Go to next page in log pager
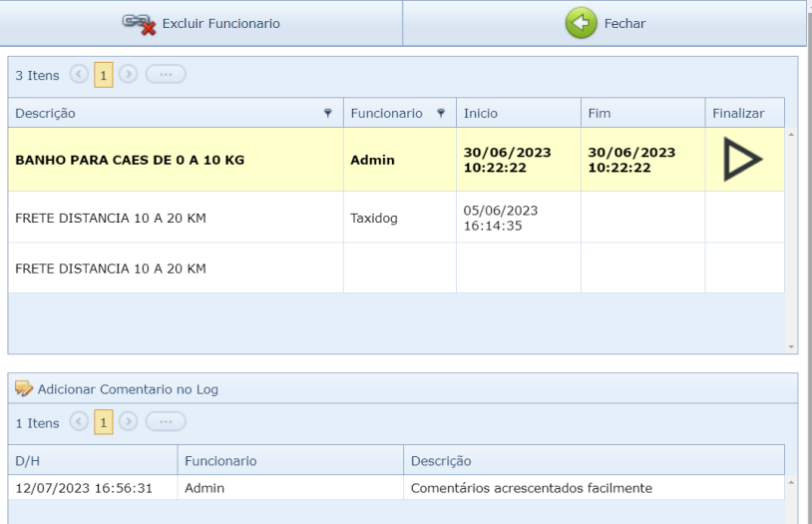This screenshot has width=812, height=524. pos(128,422)
